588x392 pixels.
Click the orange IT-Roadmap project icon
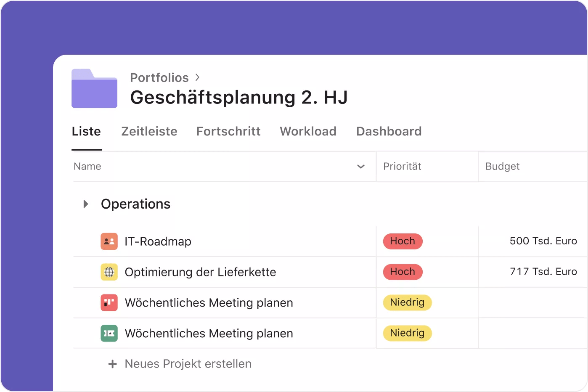pyautogui.click(x=109, y=241)
